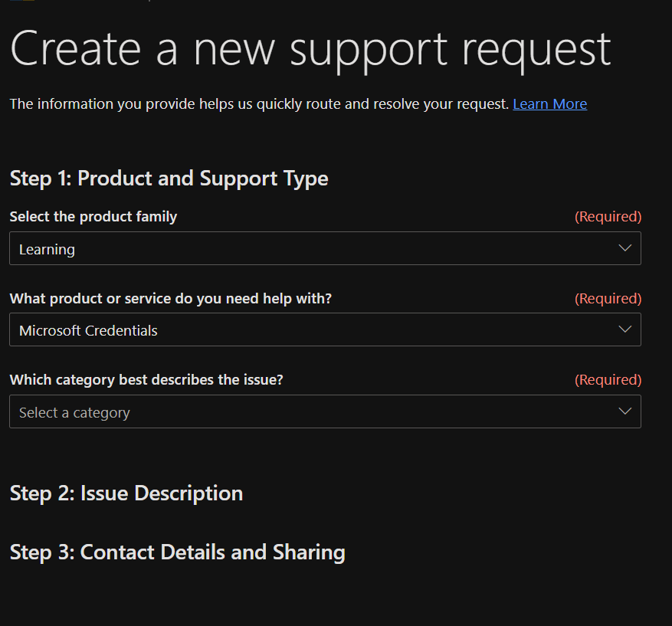Image resolution: width=672 pixels, height=626 pixels.
Task: Click the chevron in the Learning dropdown
Action: point(624,248)
